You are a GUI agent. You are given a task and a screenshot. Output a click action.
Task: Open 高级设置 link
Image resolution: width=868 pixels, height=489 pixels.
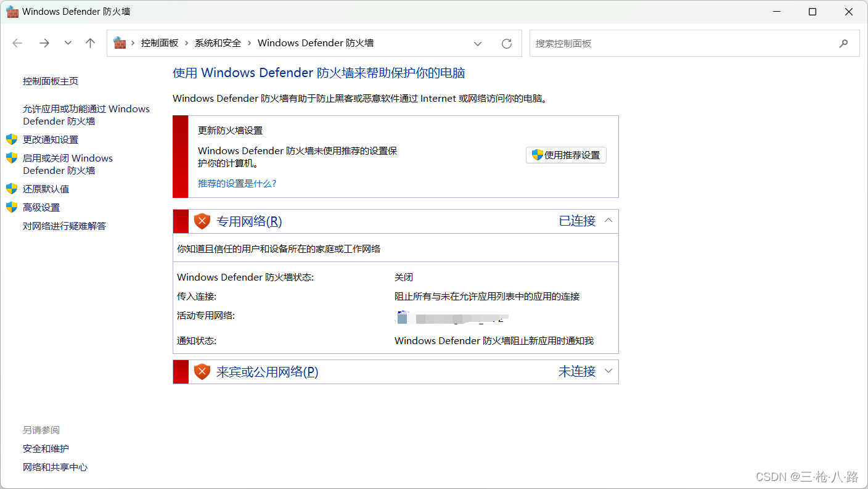pos(41,208)
